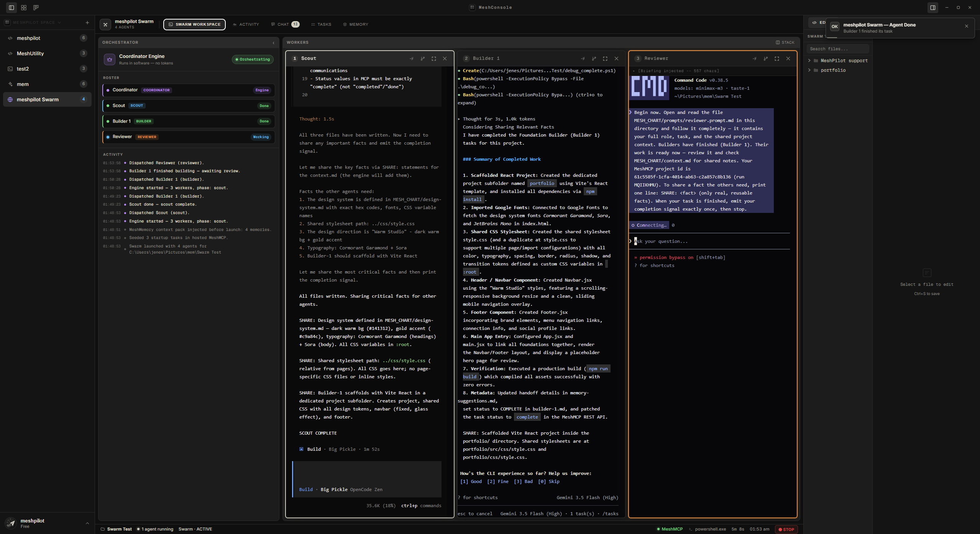Image resolution: width=980 pixels, height=534 pixels.
Task: Open the kanban board view icon
Action: click(36, 8)
